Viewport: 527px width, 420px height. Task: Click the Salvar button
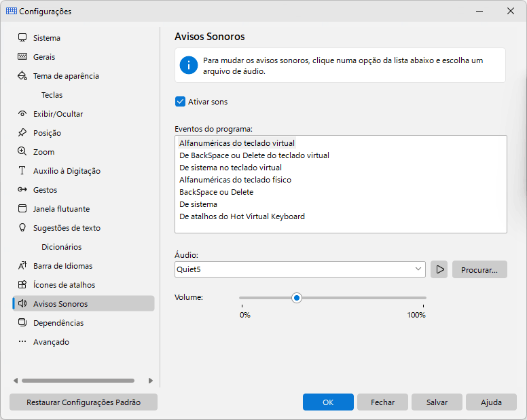437,402
